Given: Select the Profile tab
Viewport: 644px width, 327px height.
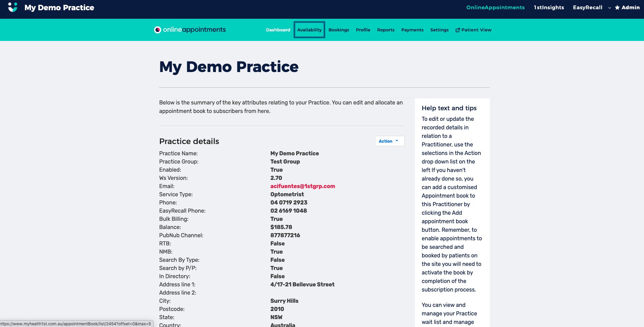Looking at the screenshot, I should pos(363,30).
